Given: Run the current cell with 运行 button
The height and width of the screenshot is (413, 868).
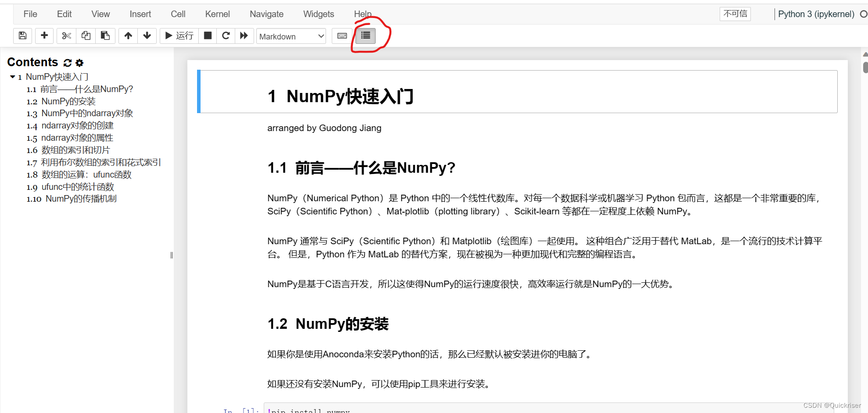Looking at the screenshot, I should click(x=179, y=36).
